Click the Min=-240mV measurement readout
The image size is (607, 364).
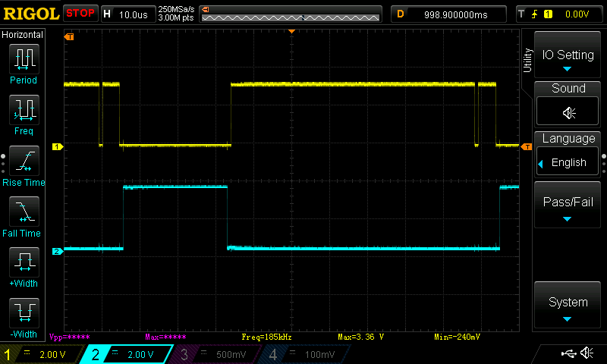point(457,337)
